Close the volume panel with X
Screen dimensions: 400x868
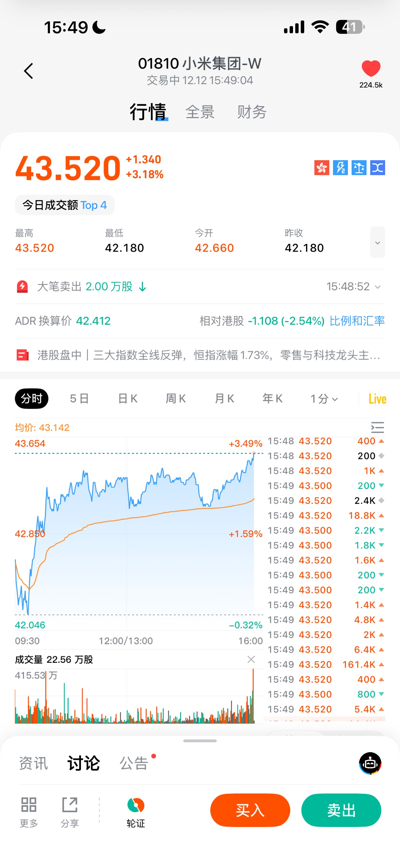point(251,659)
